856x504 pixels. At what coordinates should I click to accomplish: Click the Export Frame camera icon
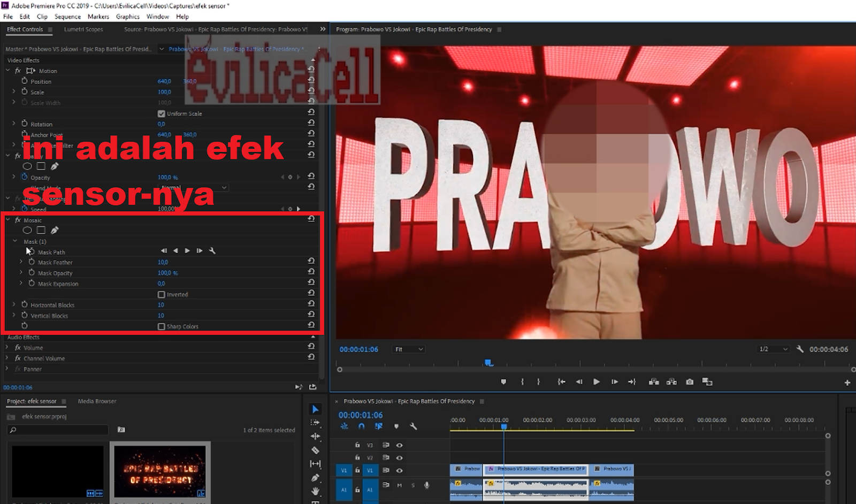689,381
